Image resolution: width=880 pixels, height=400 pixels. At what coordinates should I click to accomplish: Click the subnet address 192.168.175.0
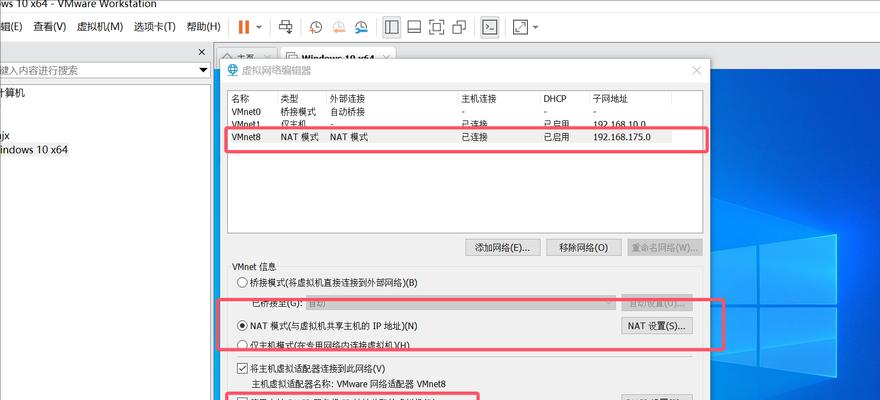pos(621,136)
